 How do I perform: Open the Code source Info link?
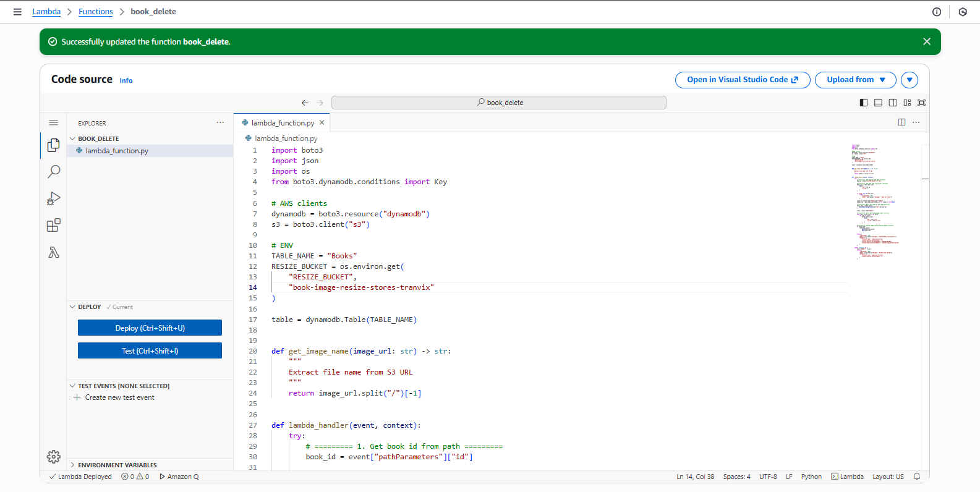tap(126, 80)
